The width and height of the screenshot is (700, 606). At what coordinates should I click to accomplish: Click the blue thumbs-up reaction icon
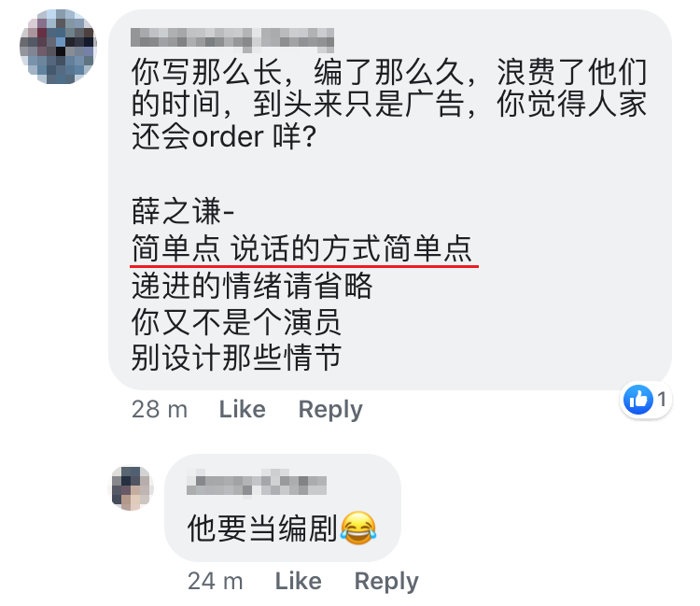click(638, 400)
